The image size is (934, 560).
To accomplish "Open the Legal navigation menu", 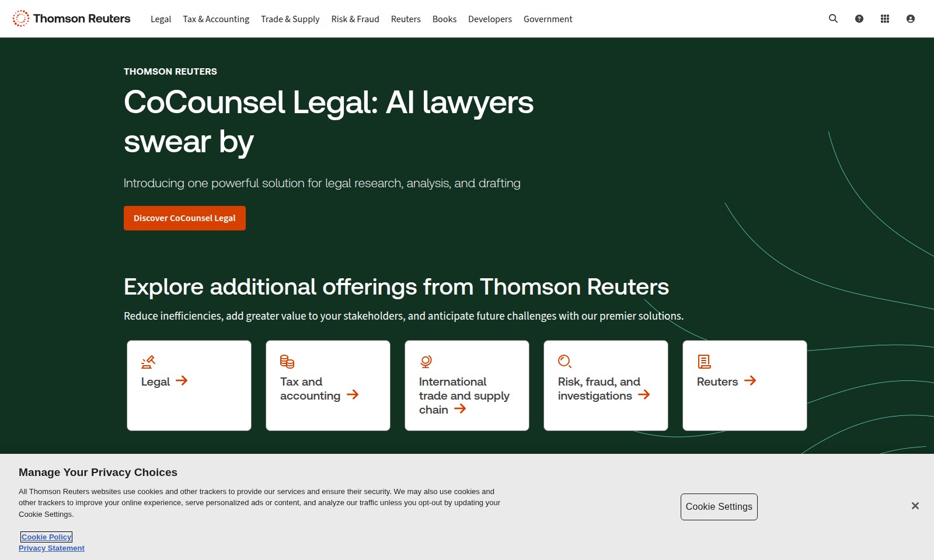I will 161,19.
